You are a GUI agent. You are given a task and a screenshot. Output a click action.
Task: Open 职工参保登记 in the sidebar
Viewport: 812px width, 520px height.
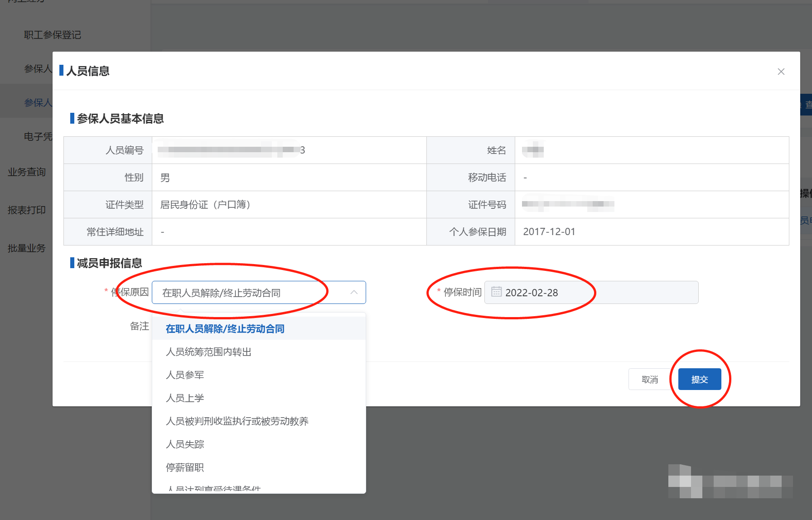click(x=53, y=35)
